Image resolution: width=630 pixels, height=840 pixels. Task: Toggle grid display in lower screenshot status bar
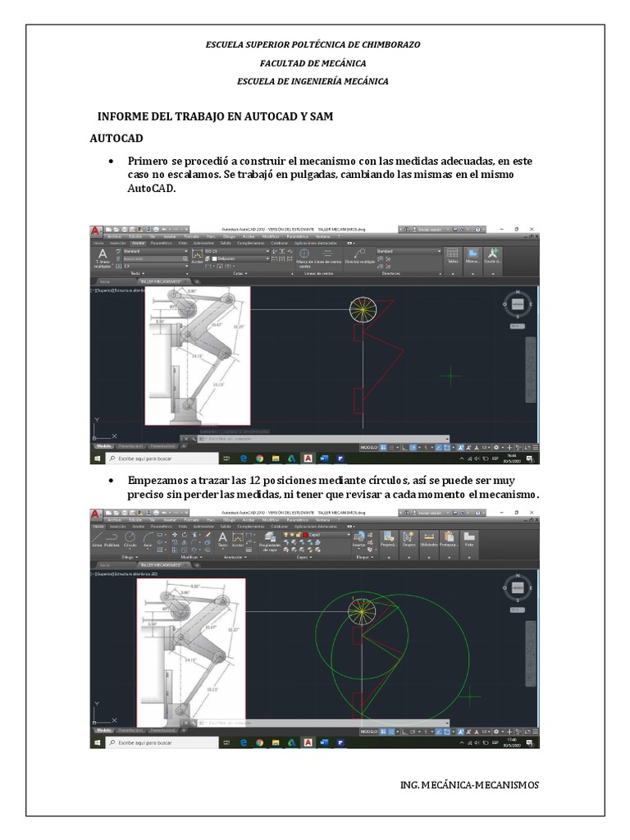point(384,731)
